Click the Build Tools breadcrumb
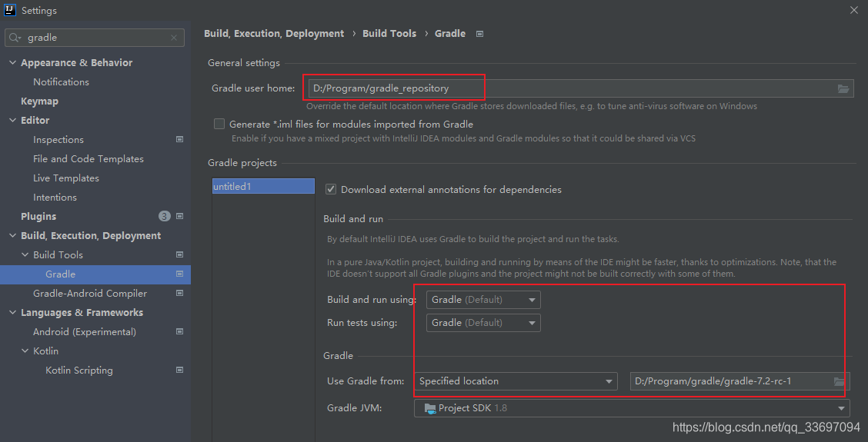868x442 pixels. (389, 34)
